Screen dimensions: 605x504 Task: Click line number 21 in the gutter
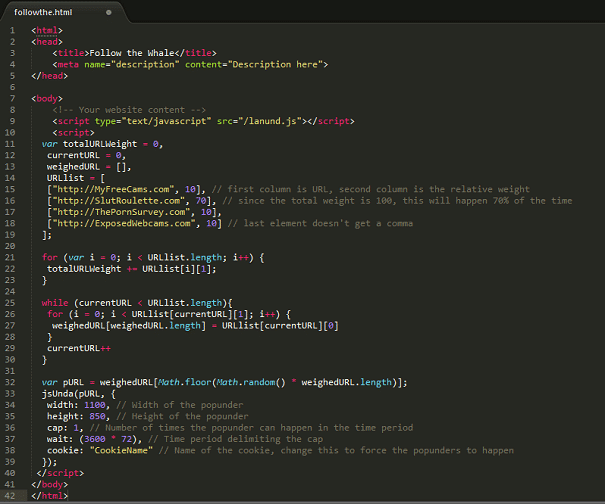(x=10, y=257)
